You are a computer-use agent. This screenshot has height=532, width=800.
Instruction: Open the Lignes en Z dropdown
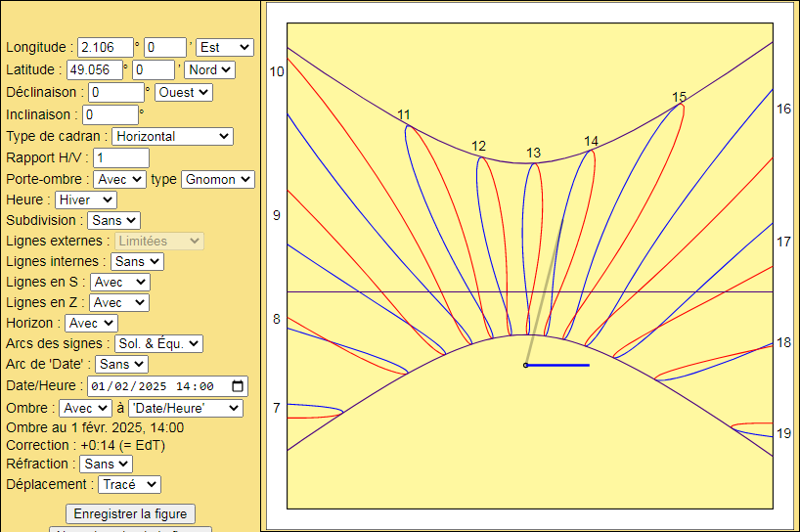(x=119, y=302)
